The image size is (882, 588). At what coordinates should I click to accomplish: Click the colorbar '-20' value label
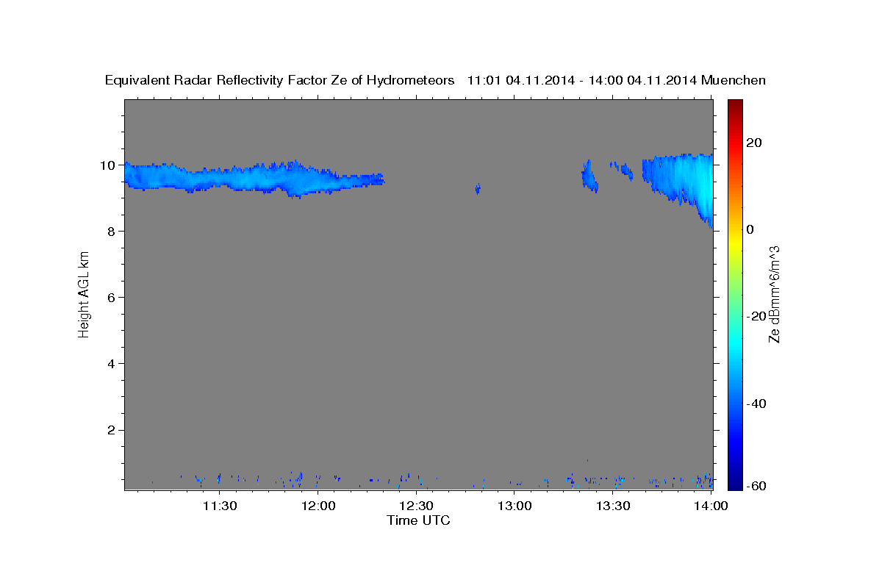click(x=758, y=316)
